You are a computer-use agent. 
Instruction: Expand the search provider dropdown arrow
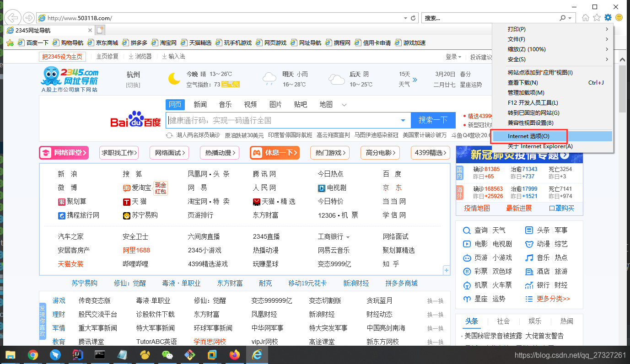570,18
